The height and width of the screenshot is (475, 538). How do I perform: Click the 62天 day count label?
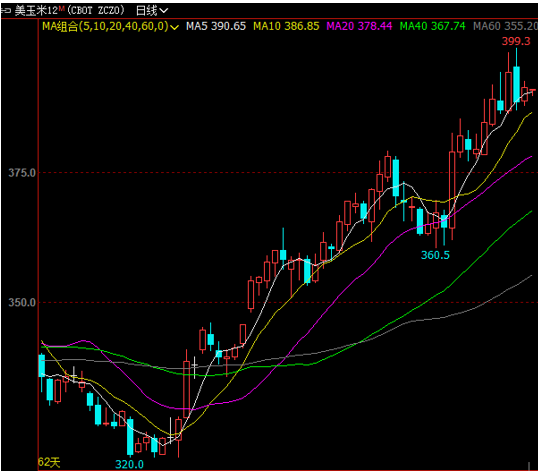[49, 462]
